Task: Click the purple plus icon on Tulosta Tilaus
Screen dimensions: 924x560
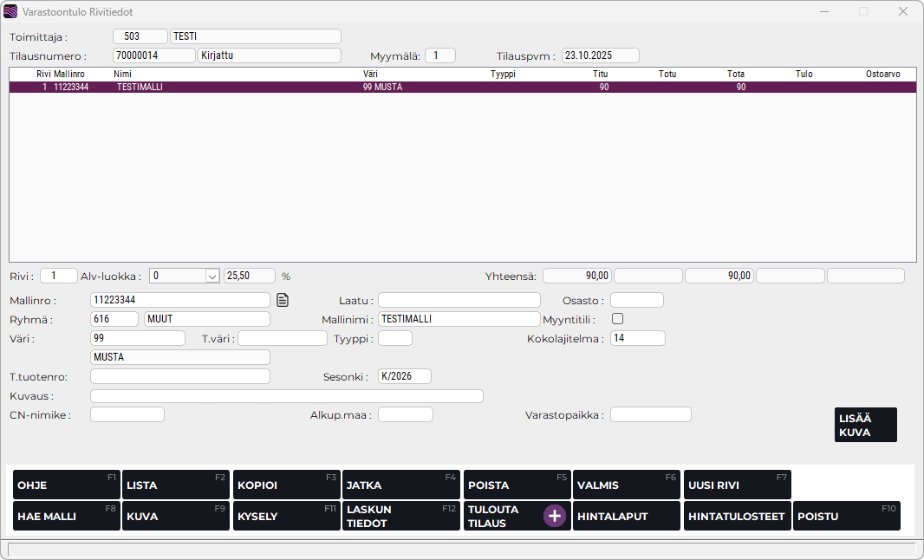Action: [x=555, y=516]
